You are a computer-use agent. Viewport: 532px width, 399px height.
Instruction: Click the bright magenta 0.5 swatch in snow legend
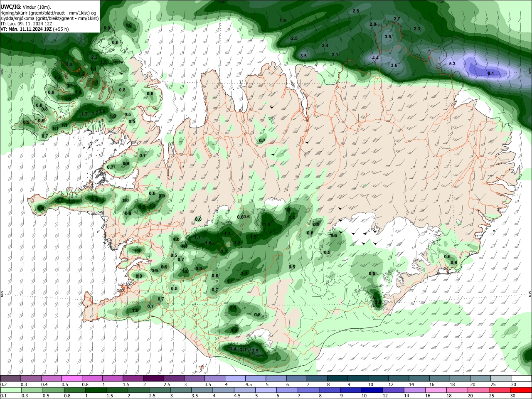coord(71,379)
